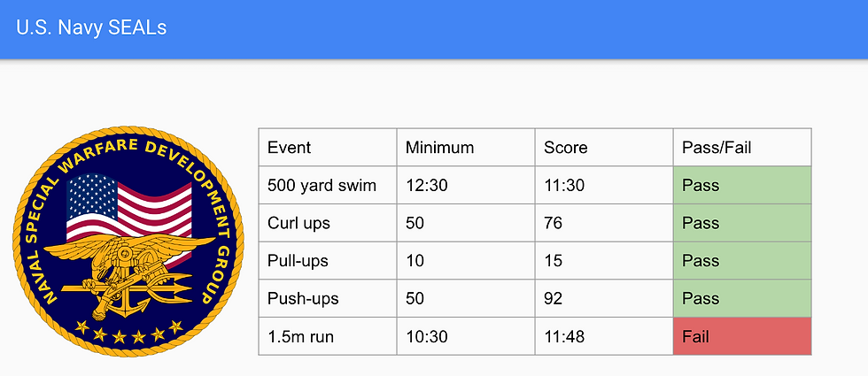Click the Push-ups event cell

[328, 298]
